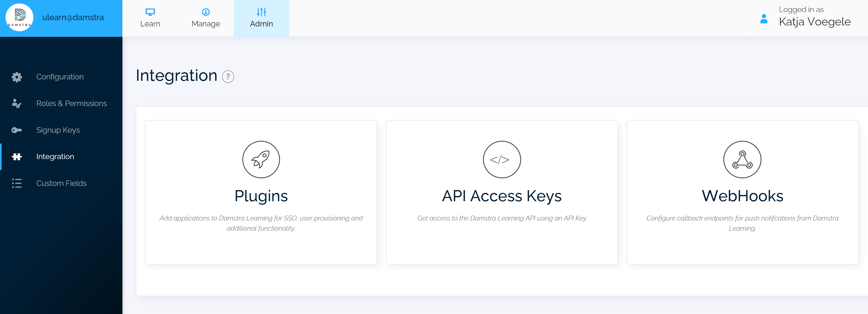Select the API Access Keys code icon
This screenshot has height=314, width=868.
(502, 160)
